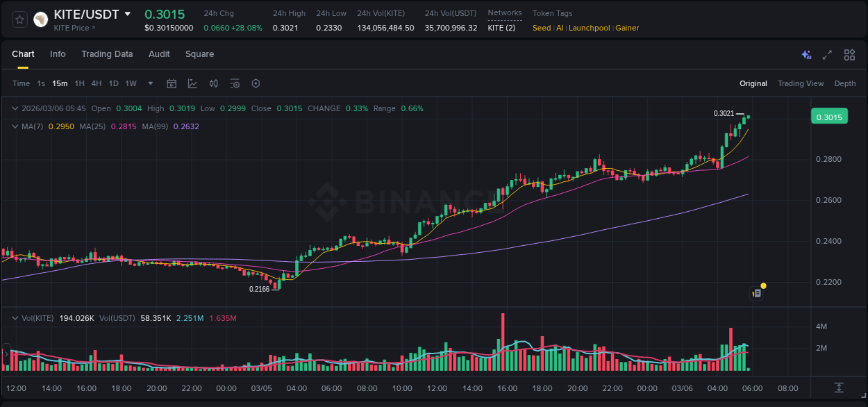Open the chart settings gear icon
Viewport: 868px width, 407px height.
[x=256, y=83]
